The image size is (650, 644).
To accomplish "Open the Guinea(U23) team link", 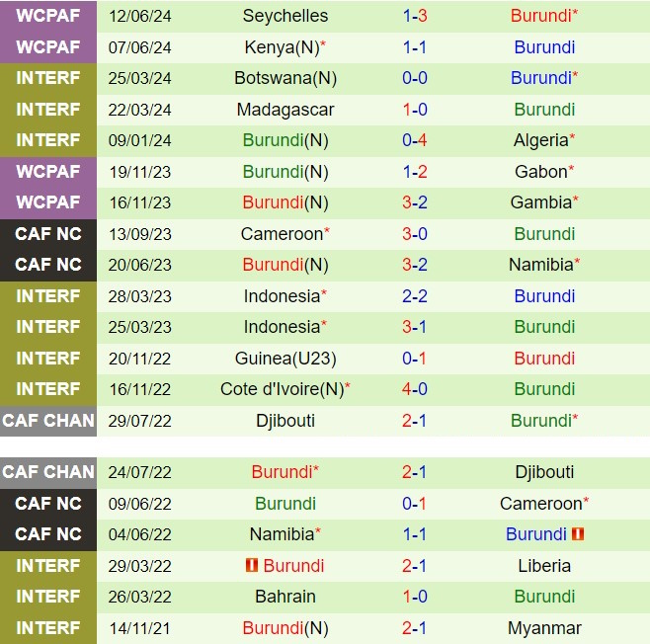I will click(285, 359).
